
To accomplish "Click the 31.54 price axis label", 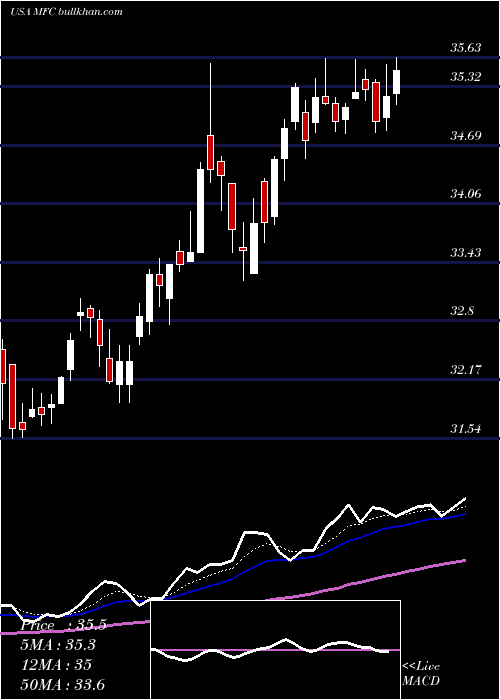I will [x=466, y=429].
